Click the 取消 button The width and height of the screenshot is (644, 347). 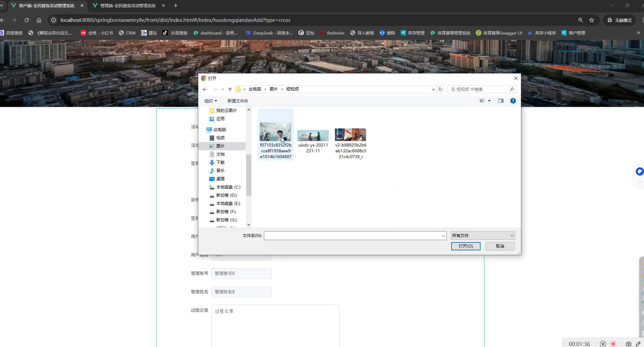500,246
